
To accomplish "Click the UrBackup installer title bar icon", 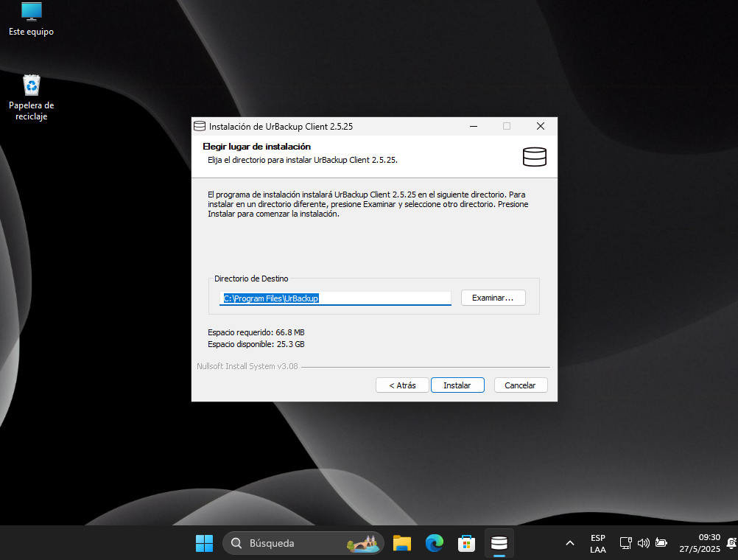I will coord(199,126).
